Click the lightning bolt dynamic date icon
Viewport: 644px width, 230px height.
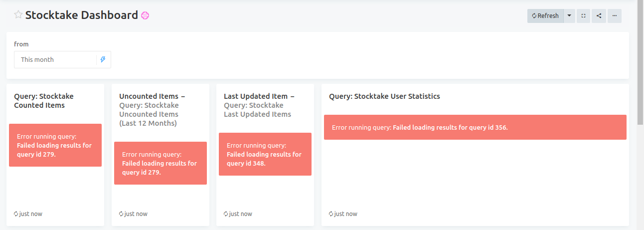pyautogui.click(x=103, y=59)
